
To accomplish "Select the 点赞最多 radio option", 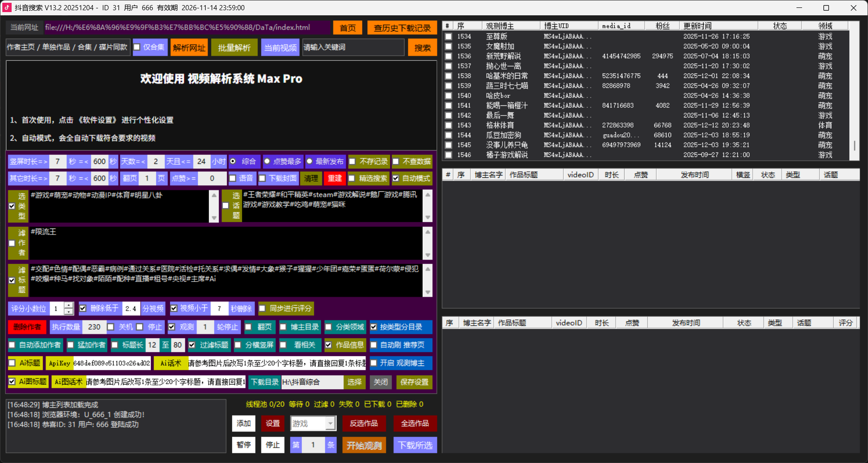I will coord(267,161).
